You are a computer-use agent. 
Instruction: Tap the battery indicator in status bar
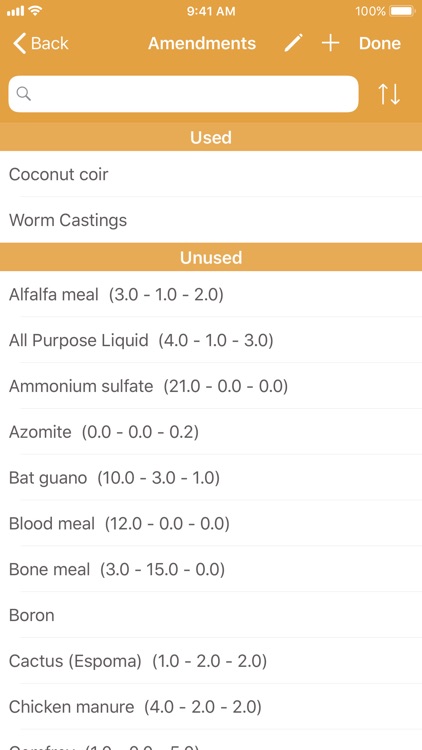tap(401, 11)
